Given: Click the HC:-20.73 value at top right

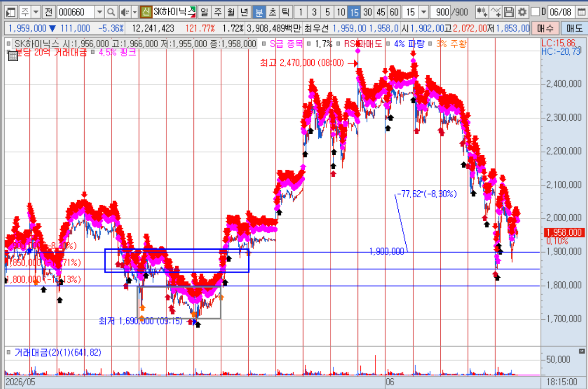Looking at the screenshot, I should click(561, 50).
